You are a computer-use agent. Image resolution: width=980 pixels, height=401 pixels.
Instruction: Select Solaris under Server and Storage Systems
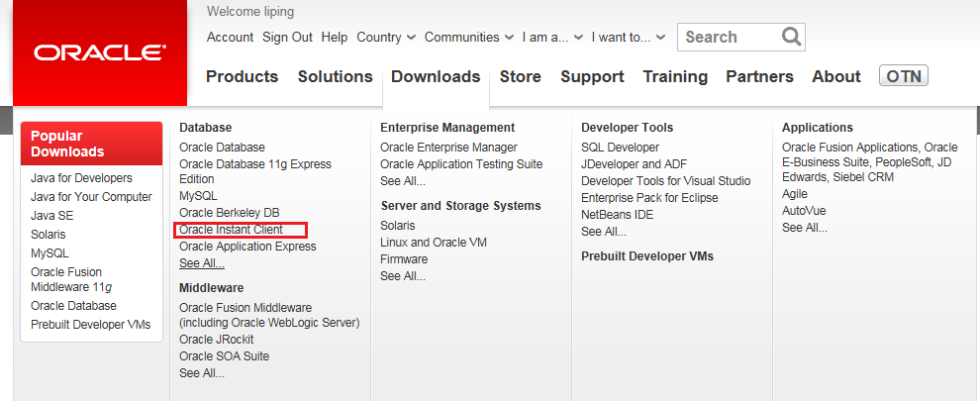(398, 225)
